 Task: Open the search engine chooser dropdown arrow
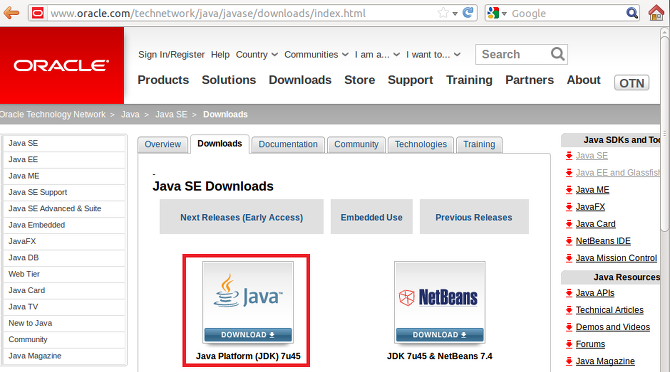(x=504, y=14)
